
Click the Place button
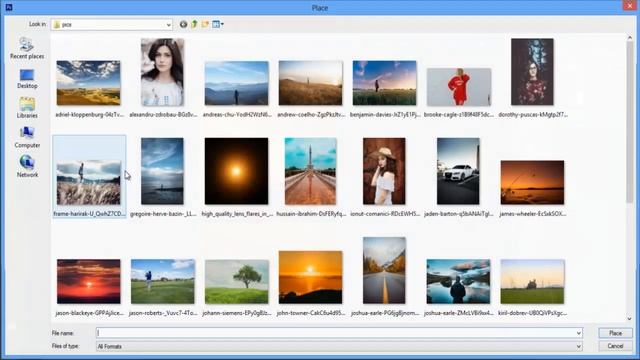[x=615, y=333]
